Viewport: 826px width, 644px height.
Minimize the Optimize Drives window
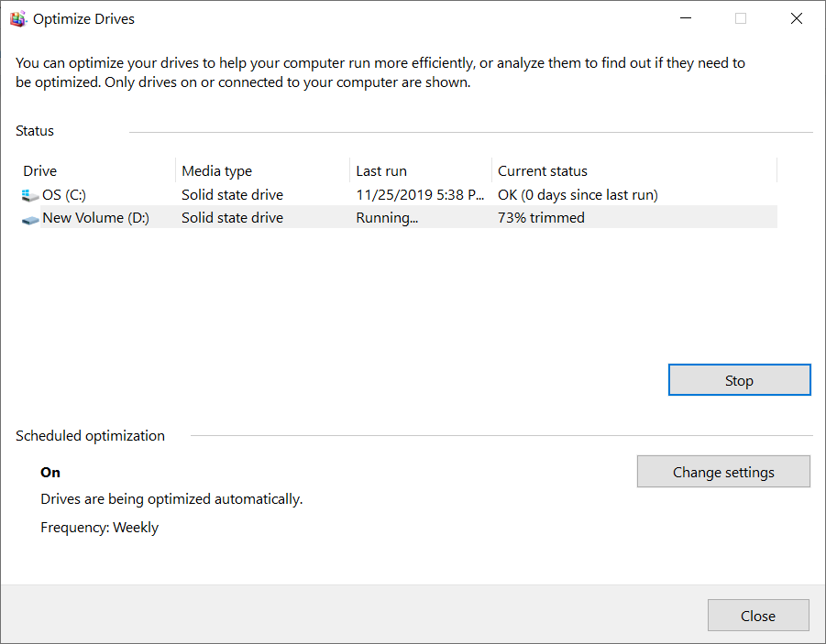point(686,18)
